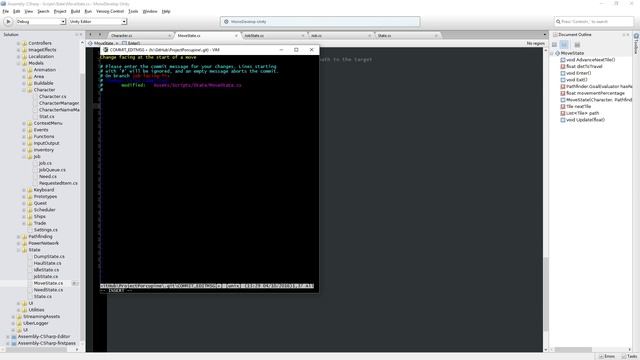This screenshot has height=360, width=640.
Task: Open DumpState.cs in the Solution tree
Action: pos(49,256)
